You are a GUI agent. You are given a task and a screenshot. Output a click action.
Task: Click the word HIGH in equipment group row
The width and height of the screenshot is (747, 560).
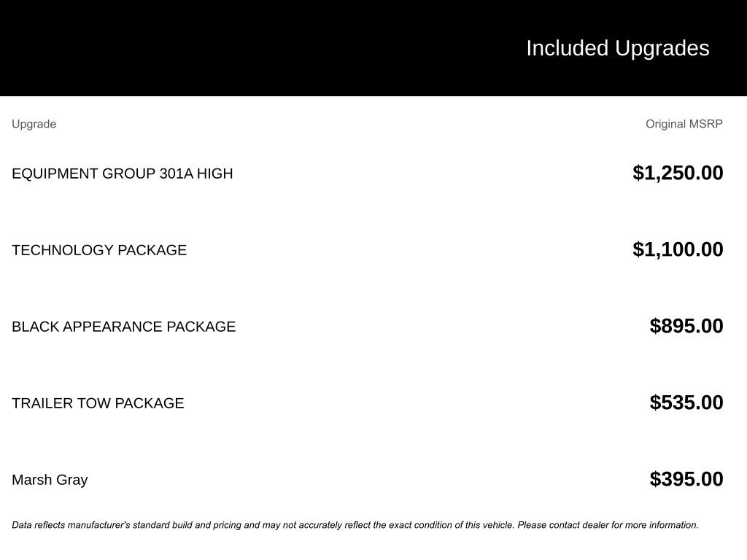pos(215,174)
